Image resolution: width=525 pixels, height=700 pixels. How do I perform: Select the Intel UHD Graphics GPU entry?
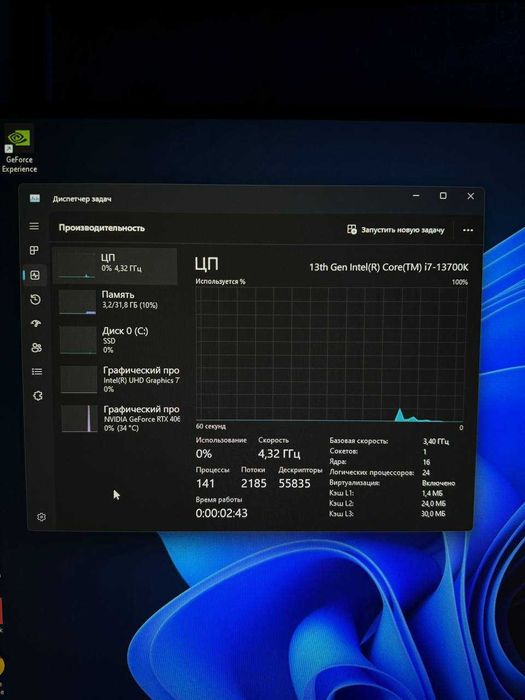click(120, 379)
